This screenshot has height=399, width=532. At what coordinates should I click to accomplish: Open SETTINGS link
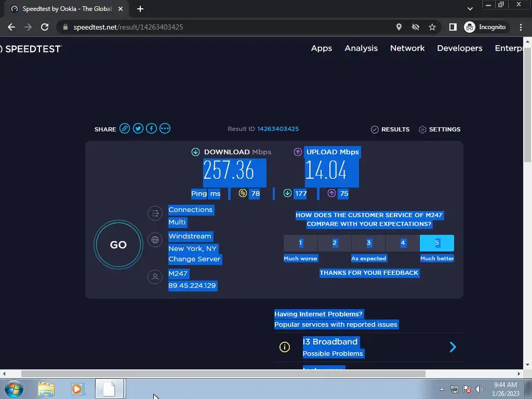(440, 129)
